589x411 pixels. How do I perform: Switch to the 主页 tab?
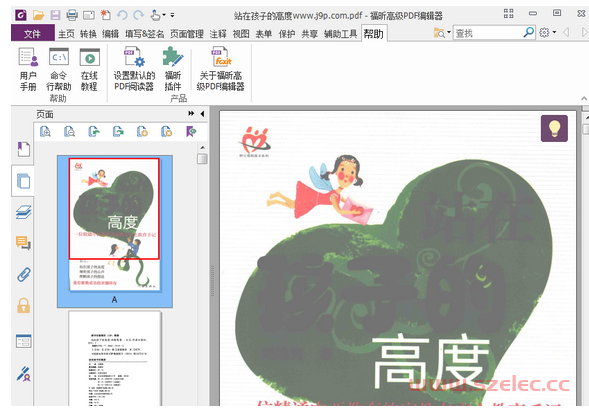point(66,34)
